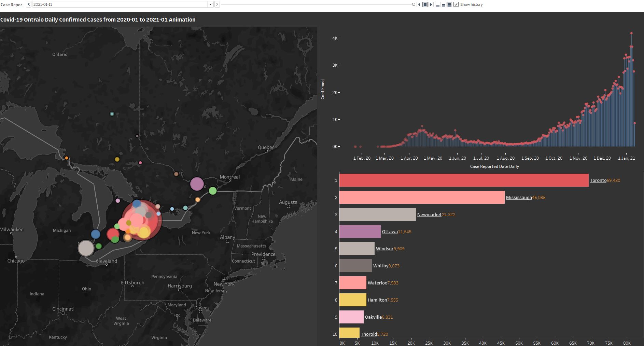Click the animation timeline slider handle
This screenshot has height=346, width=644.
pos(414,4)
